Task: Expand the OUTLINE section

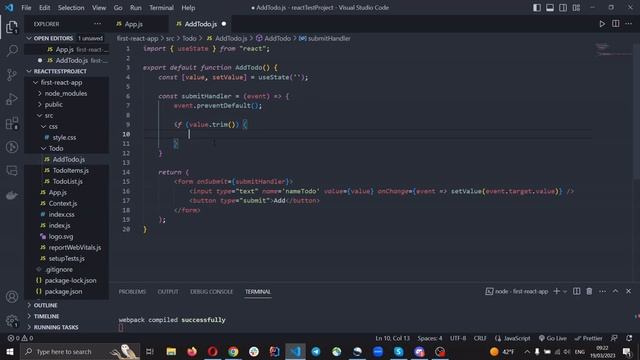Action: coord(66,305)
